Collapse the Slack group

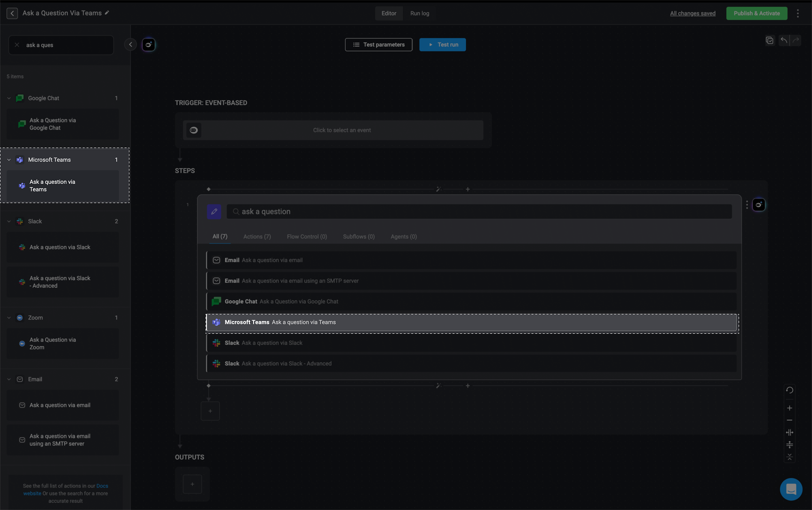9,221
